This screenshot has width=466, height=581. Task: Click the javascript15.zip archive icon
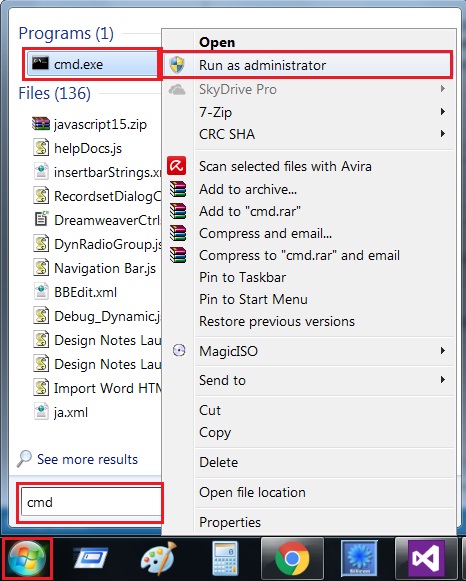point(41,124)
